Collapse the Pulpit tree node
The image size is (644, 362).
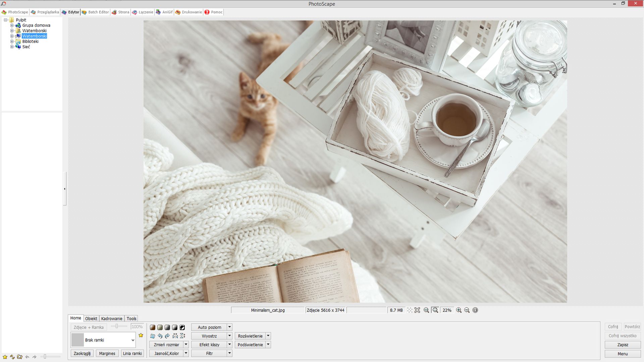pos(6,20)
